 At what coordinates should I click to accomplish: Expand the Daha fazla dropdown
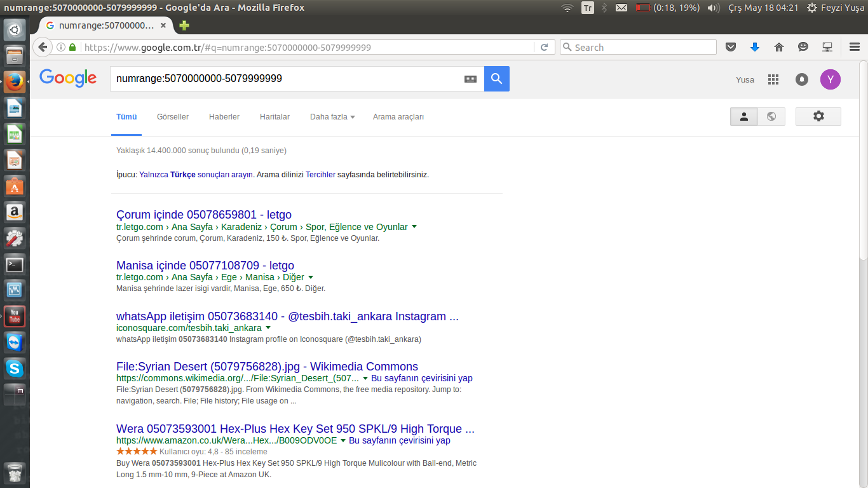(x=332, y=117)
